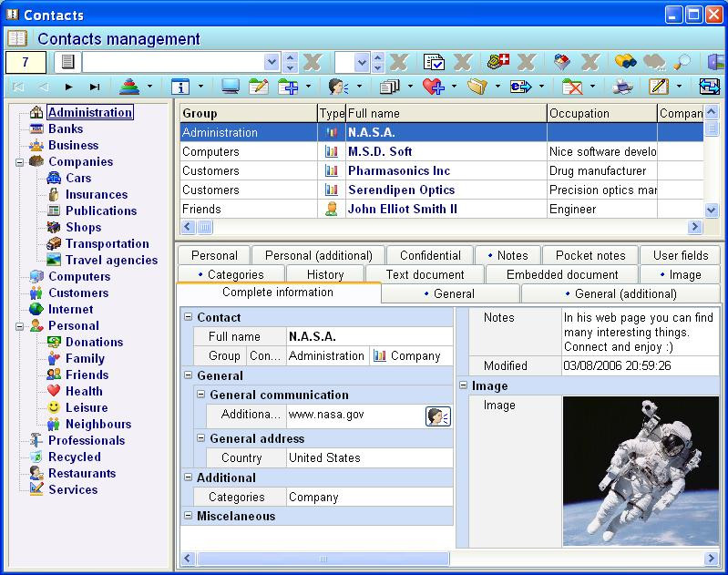Click contact list vertical scroll down arrow

coord(712,210)
